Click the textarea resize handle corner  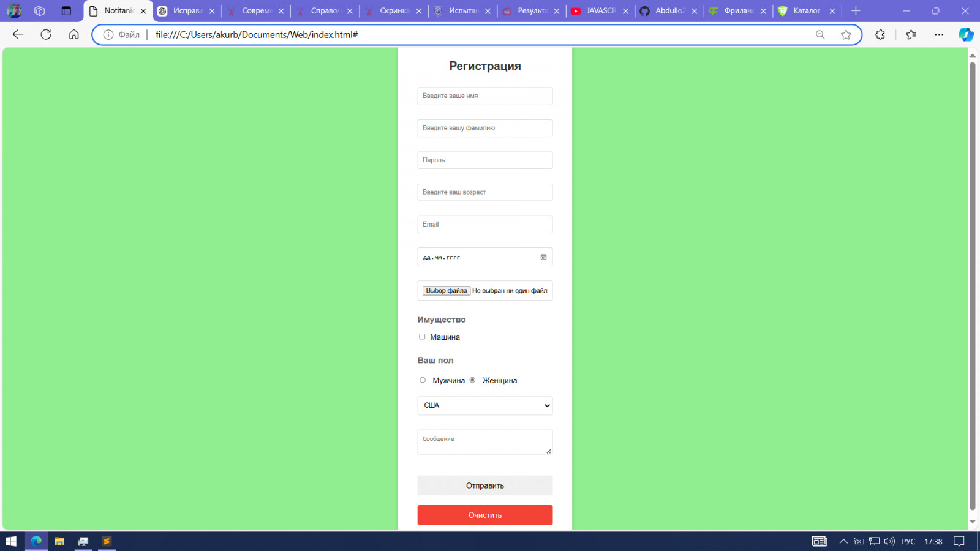(549, 451)
